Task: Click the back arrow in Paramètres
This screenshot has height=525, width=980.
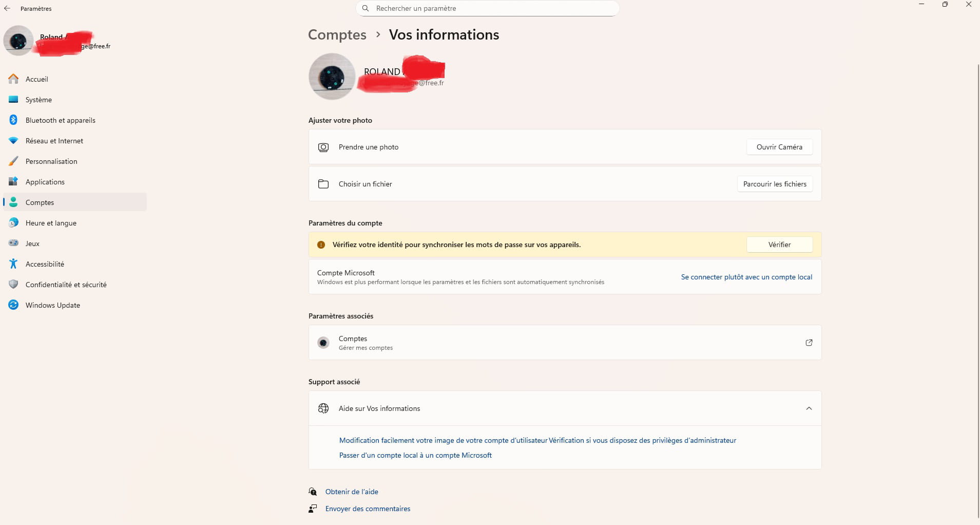Action: coord(7,8)
